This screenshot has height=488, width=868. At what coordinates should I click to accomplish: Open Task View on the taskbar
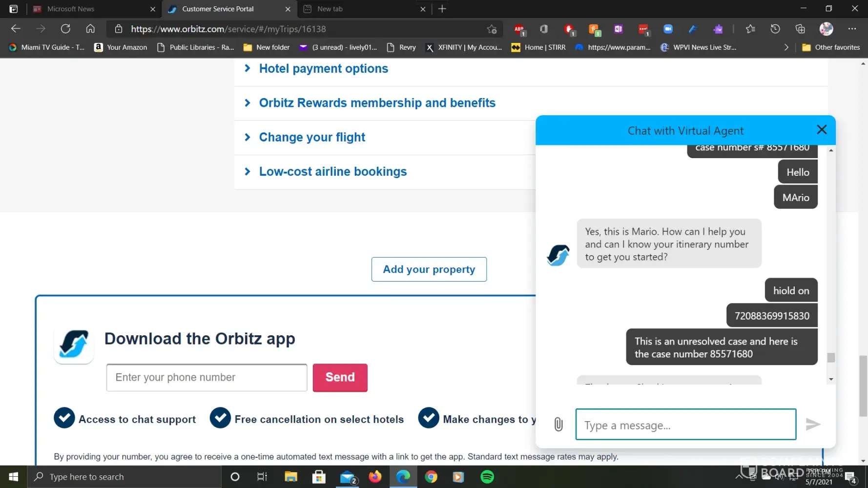pyautogui.click(x=262, y=477)
